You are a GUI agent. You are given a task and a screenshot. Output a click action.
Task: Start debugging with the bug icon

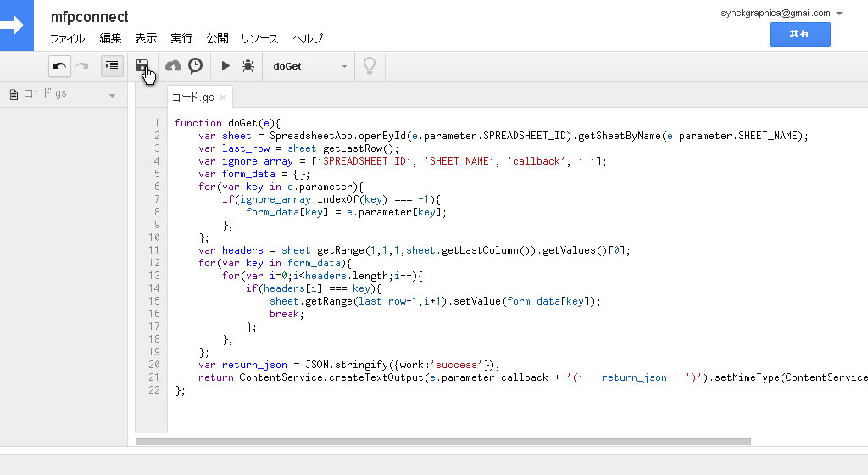point(248,66)
